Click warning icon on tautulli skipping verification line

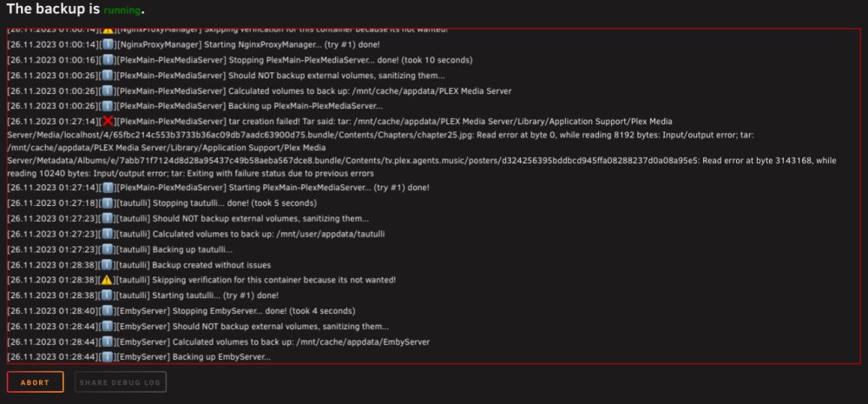108,280
